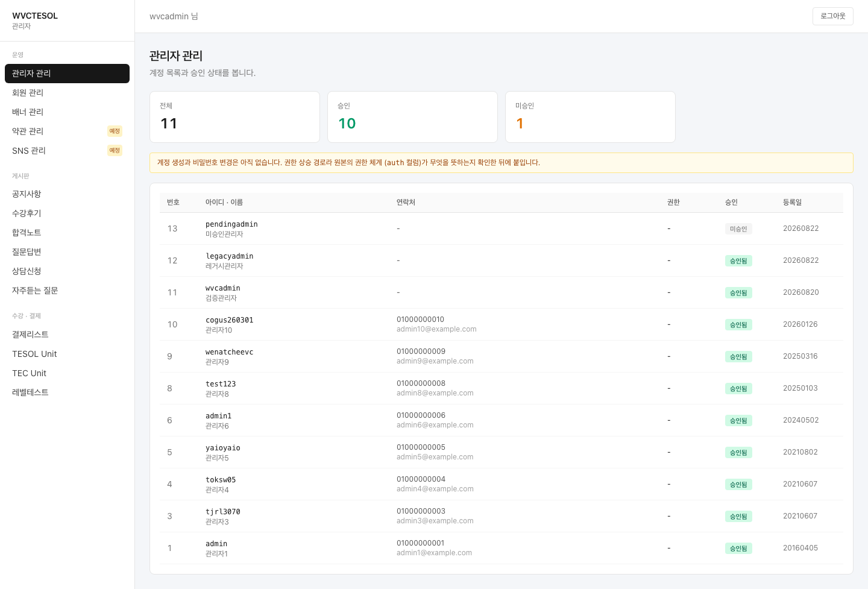This screenshot has height=589, width=868.
Task: Click phone number 01000000005
Action: tap(421, 447)
